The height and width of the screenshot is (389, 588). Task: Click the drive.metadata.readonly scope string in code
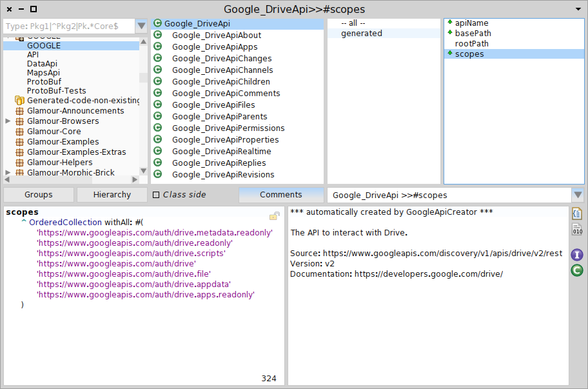point(155,233)
